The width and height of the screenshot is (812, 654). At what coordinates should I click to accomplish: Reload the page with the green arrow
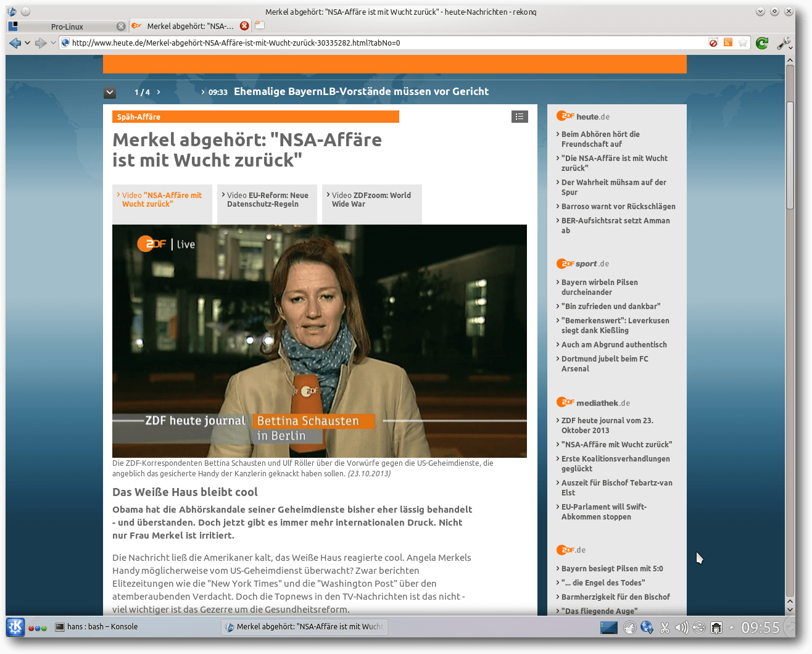pyautogui.click(x=762, y=43)
